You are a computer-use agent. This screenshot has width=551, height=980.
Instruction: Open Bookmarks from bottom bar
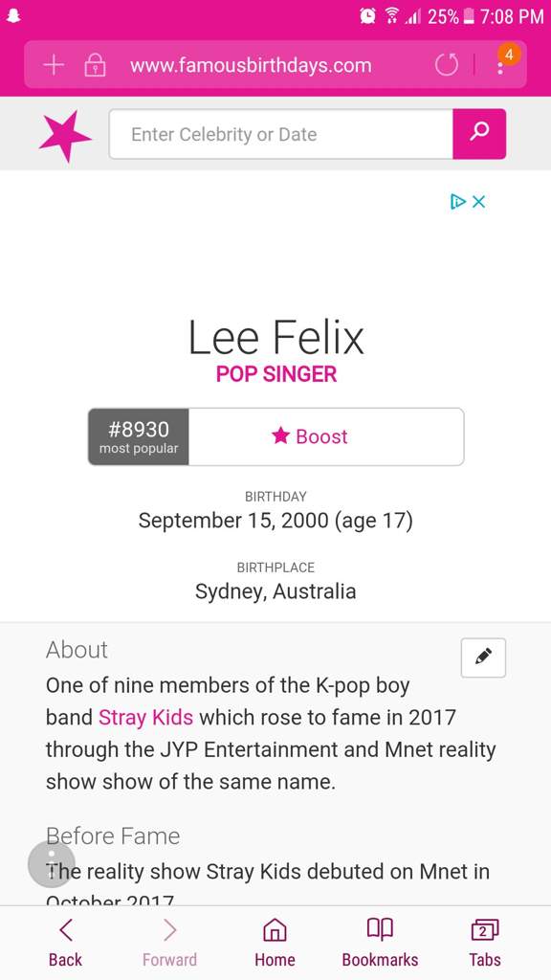pyautogui.click(x=380, y=943)
